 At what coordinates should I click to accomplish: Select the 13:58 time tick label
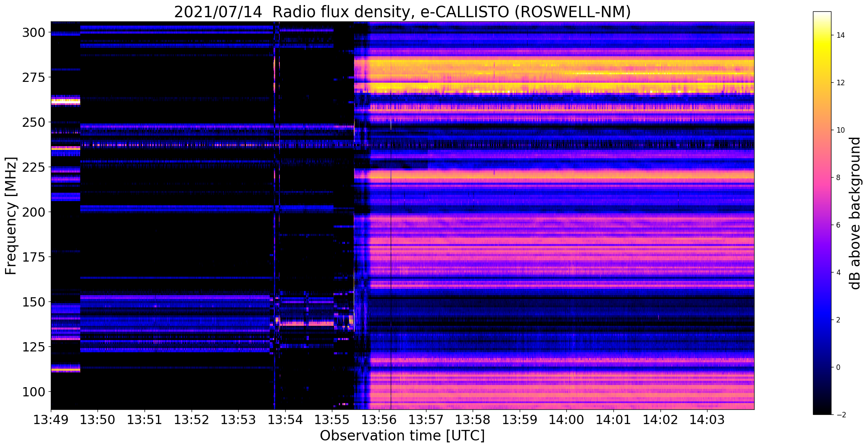(473, 420)
